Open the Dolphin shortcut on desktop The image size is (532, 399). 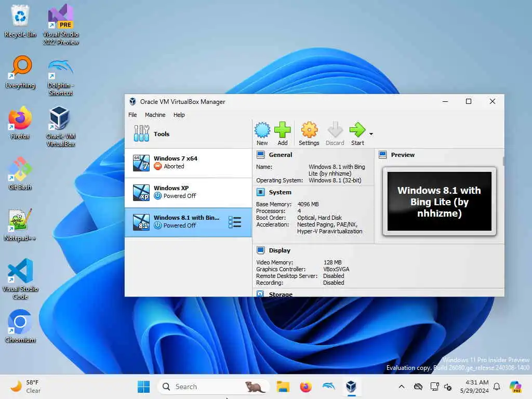point(61,76)
